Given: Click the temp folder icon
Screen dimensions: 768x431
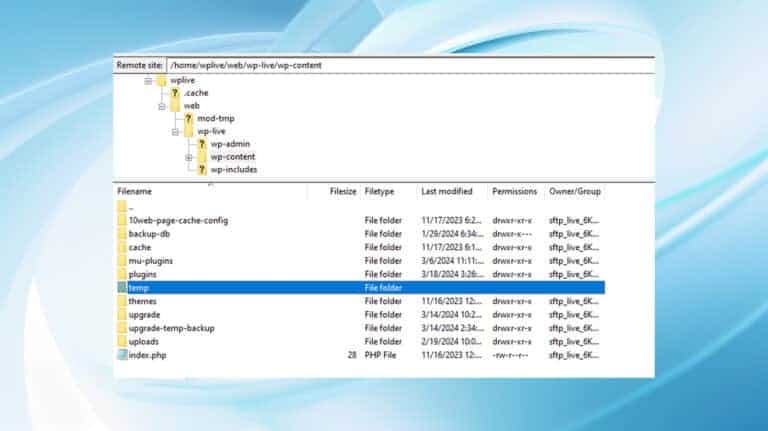Looking at the screenshot, I should point(122,288).
